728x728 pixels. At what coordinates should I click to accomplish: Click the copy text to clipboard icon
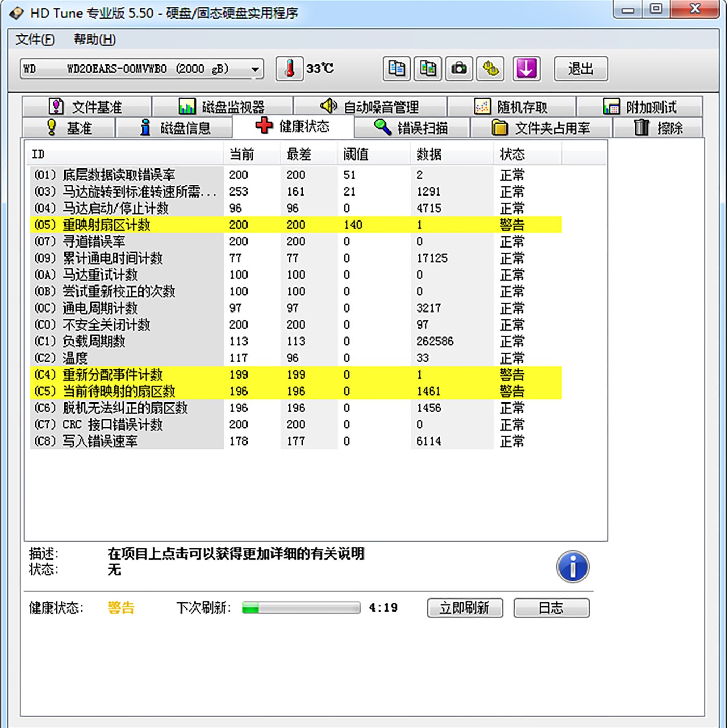pos(397,69)
